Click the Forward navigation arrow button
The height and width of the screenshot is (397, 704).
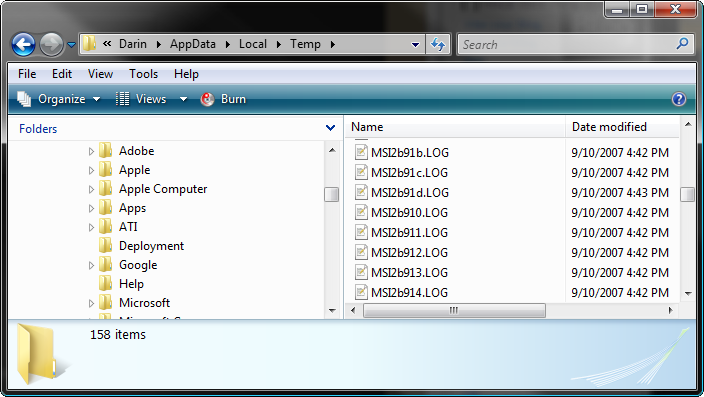[51, 44]
